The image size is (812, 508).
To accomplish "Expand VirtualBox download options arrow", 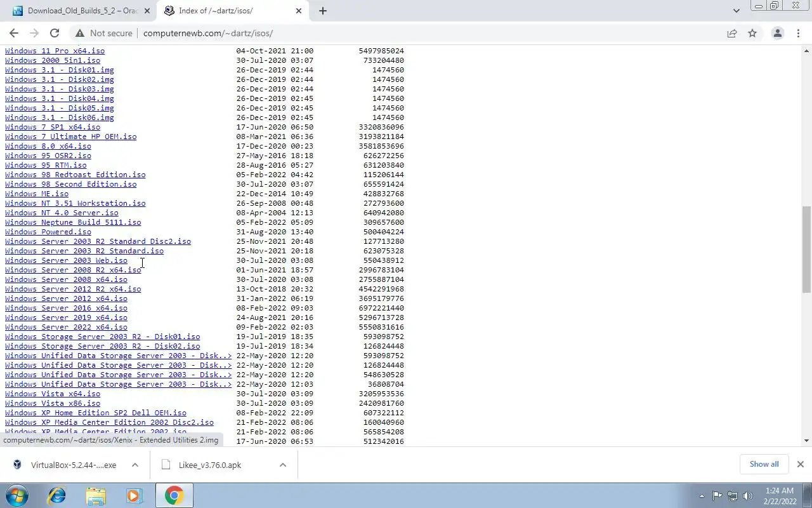I will click(135, 465).
